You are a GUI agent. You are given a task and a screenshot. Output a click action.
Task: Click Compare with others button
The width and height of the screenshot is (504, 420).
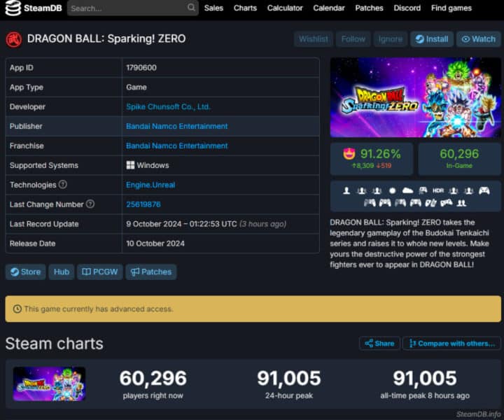(x=451, y=344)
